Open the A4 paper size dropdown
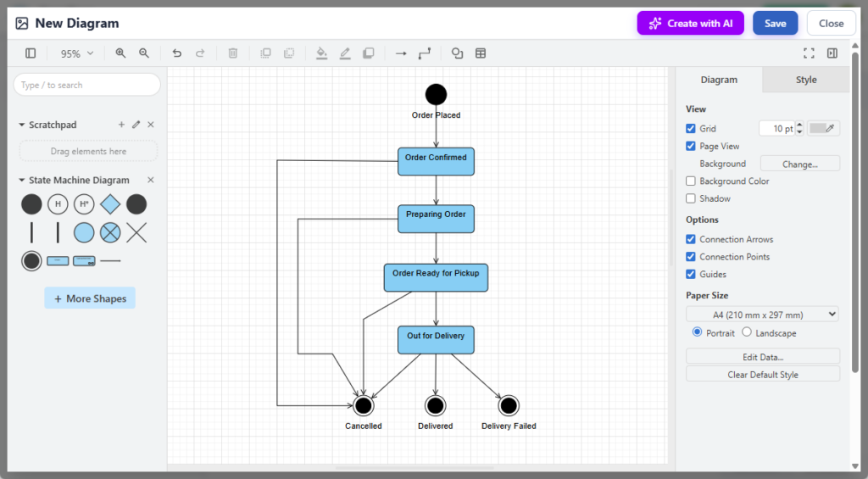This screenshot has height=479, width=868. 762,315
